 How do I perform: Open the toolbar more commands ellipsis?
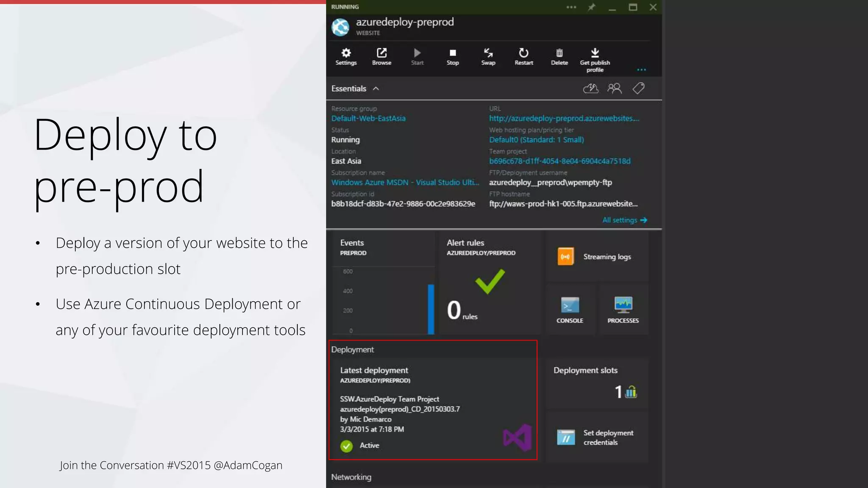pyautogui.click(x=641, y=69)
